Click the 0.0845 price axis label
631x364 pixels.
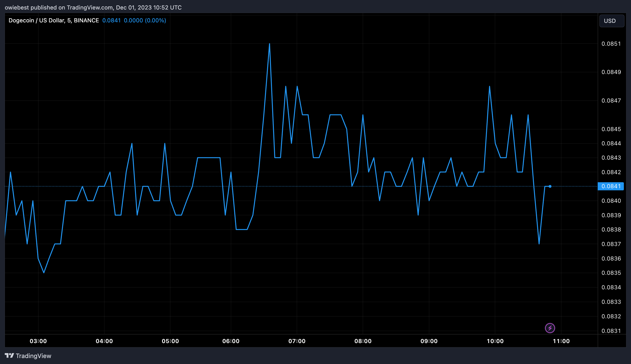pyautogui.click(x=611, y=129)
